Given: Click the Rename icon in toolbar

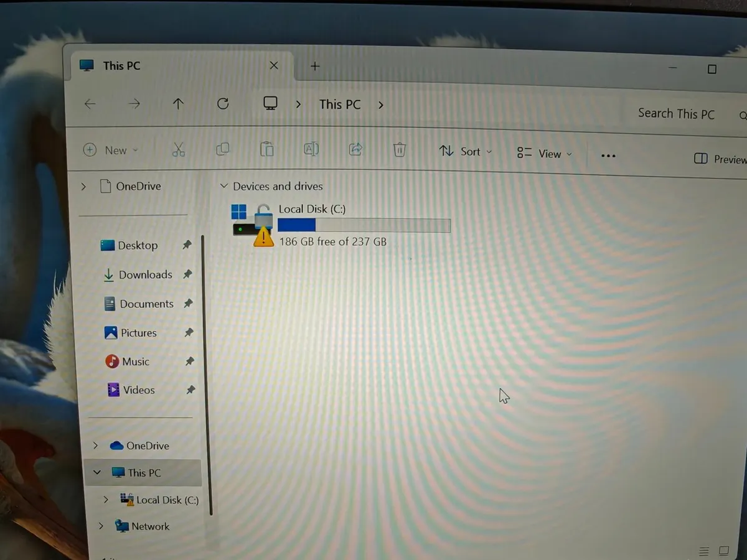Looking at the screenshot, I should [311, 149].
